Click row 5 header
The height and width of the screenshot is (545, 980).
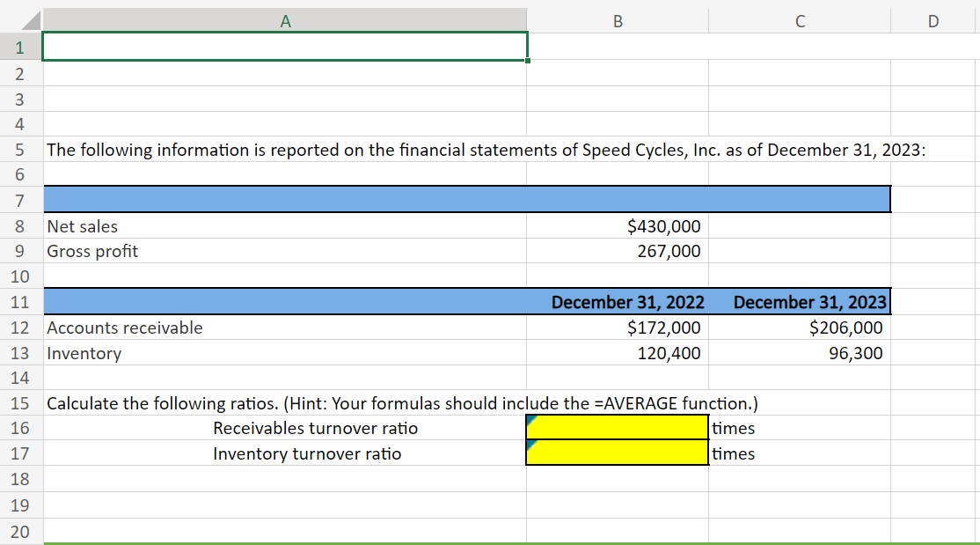coord(18,150)
